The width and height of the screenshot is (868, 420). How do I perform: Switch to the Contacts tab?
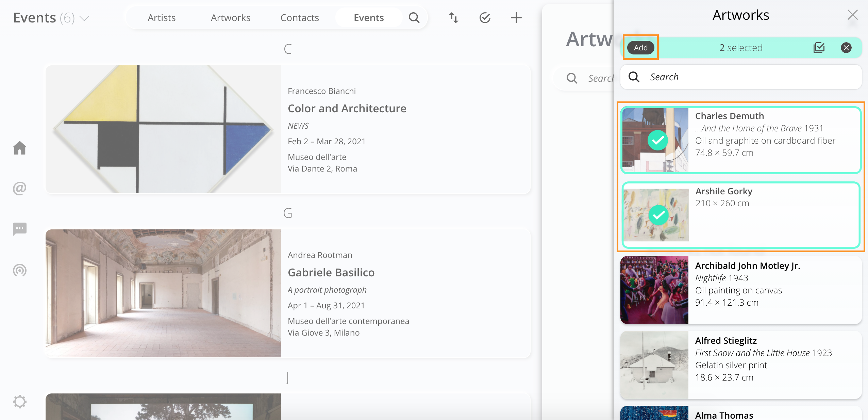click(x=300, y=18)
